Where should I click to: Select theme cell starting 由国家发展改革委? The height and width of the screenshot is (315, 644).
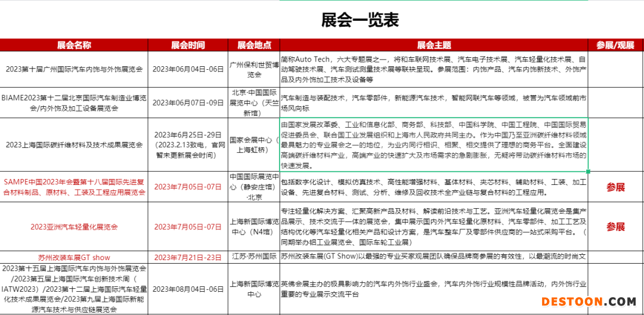tap(434, 145)
